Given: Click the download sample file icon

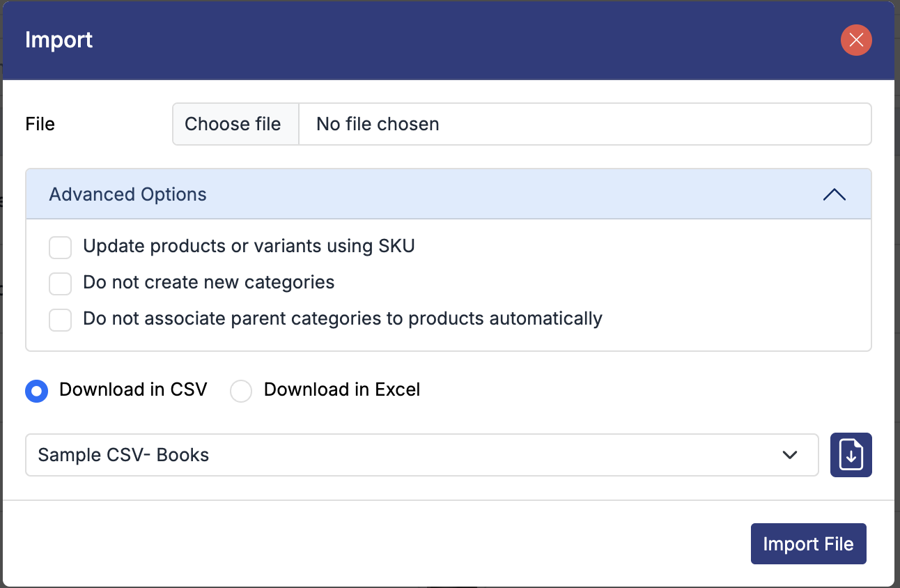Looking at the screenshot, I should click(x=851, y=455).
